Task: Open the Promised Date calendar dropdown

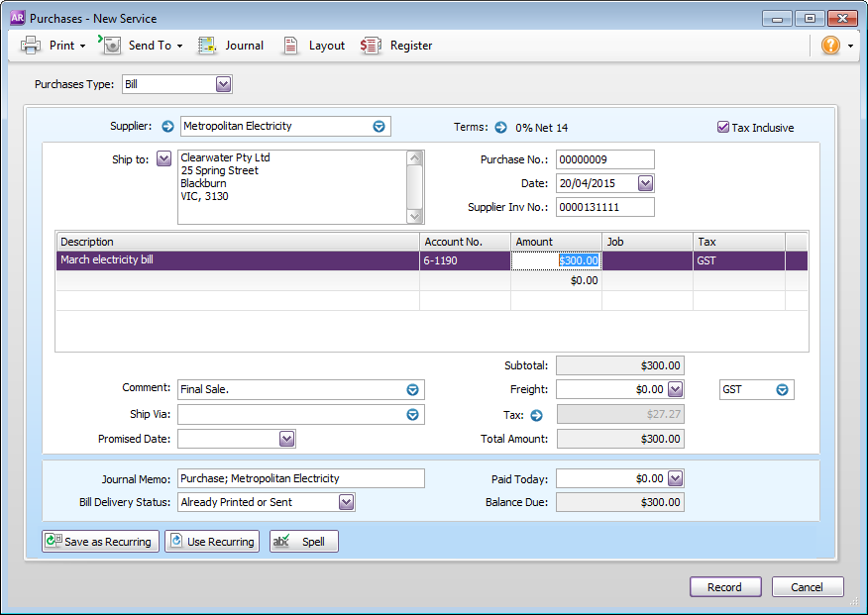Action: point(286,439)
